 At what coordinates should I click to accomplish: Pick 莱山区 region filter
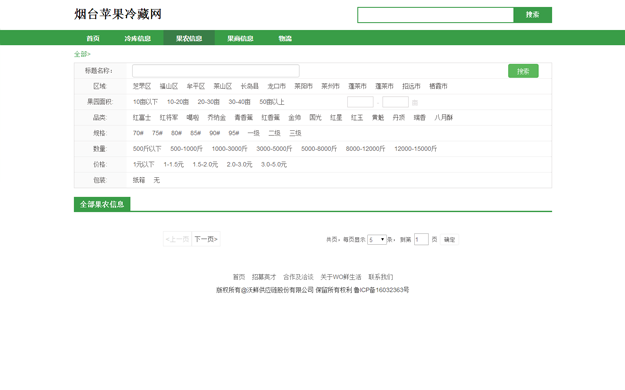222,86
